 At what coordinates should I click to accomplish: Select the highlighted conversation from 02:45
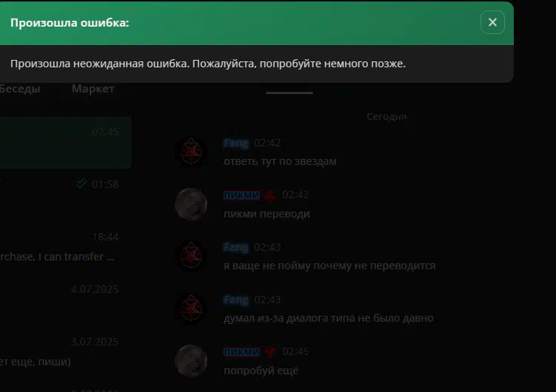coord(66,142)
